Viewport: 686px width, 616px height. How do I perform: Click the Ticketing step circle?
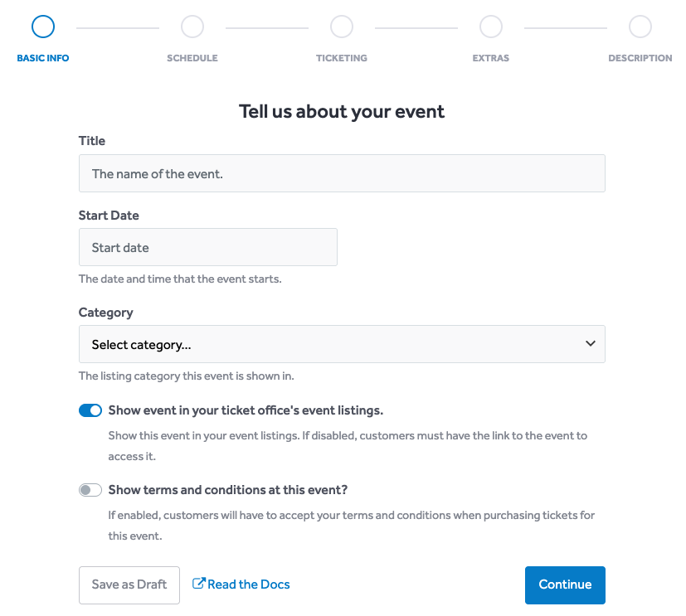(342, 27)
